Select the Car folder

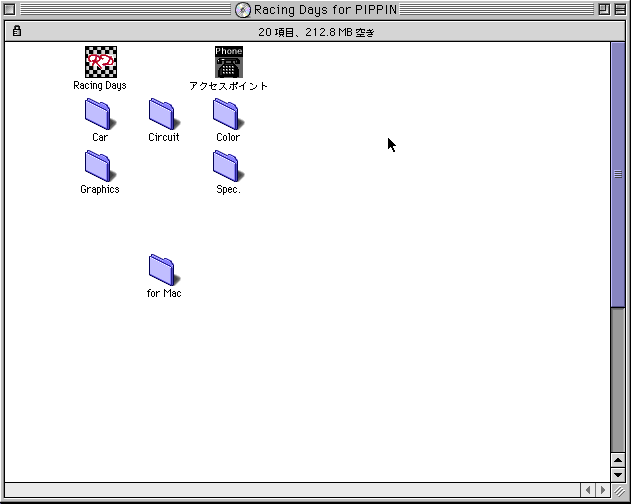tap(100, 114)
